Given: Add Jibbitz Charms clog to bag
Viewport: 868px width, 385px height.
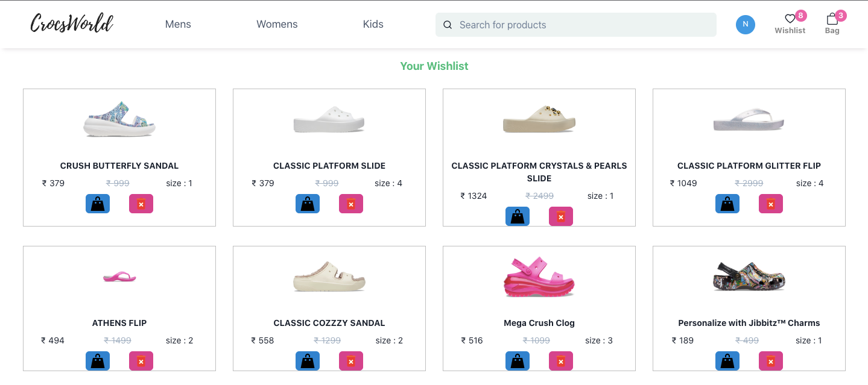Looking at the screenshot, I should pyautogui.click(x=727, y=361).
